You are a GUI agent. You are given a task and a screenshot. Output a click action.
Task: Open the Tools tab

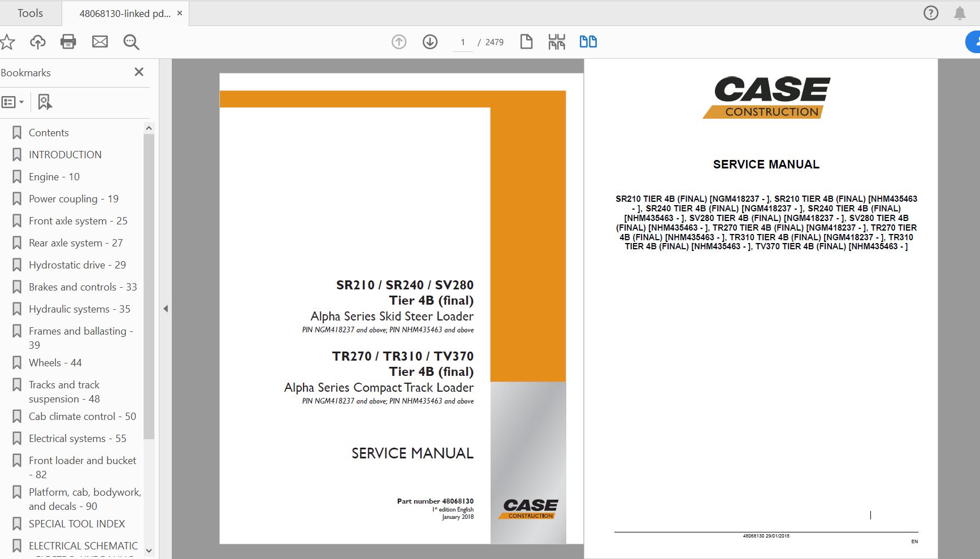pyautogui.click(x=31, y=13)
